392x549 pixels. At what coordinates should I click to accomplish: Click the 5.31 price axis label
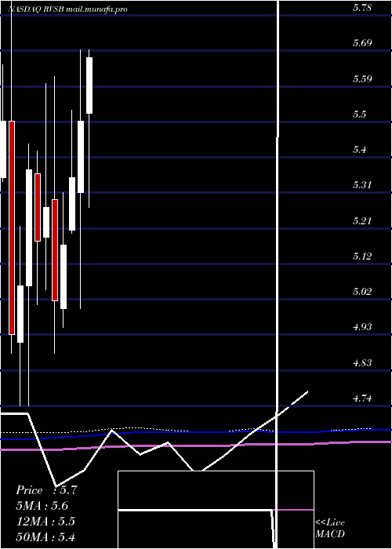pos(362,185)
